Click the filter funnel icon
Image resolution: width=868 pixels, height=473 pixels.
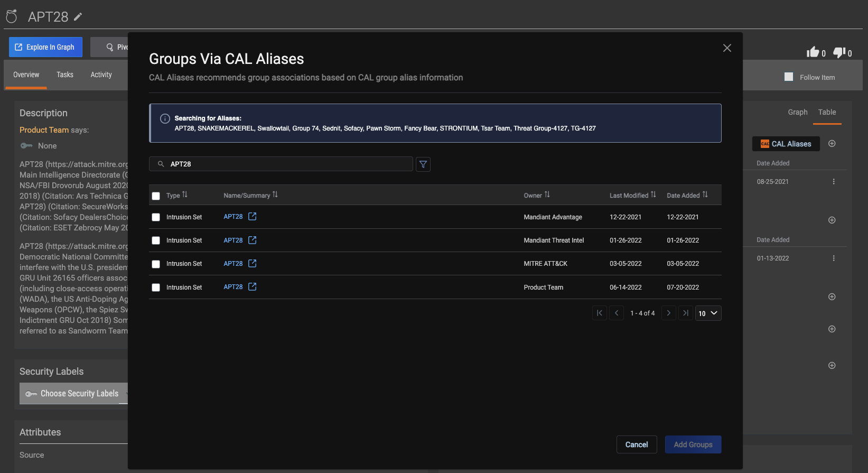[x=423, y=164]
